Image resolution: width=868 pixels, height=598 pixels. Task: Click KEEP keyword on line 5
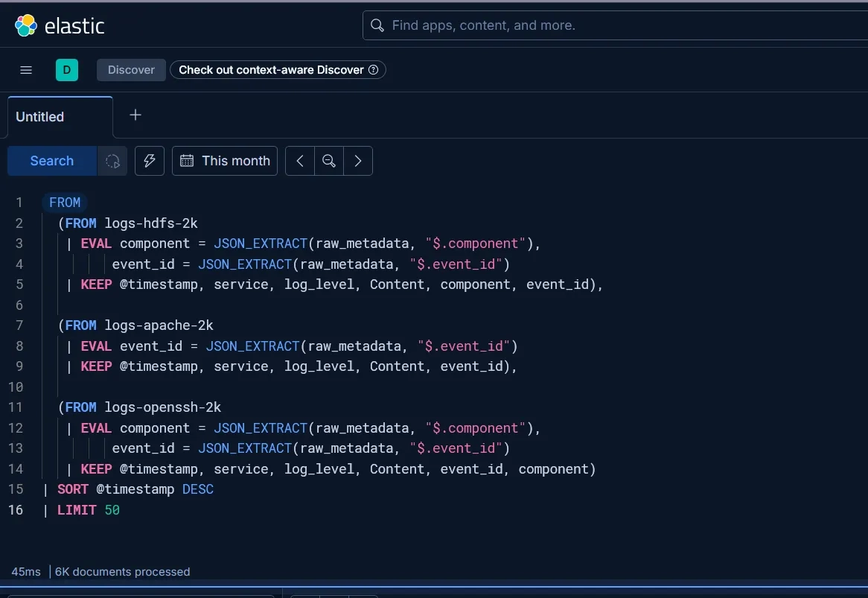[96, 284]
